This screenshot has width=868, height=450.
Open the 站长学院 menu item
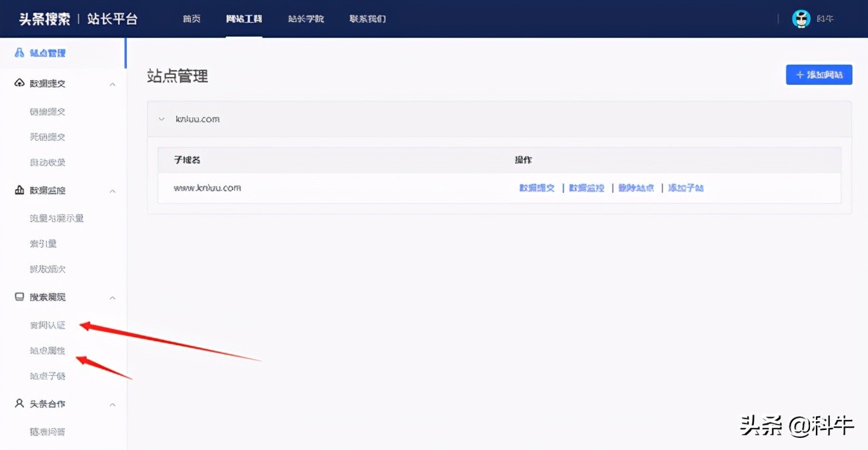pos(306,19)
